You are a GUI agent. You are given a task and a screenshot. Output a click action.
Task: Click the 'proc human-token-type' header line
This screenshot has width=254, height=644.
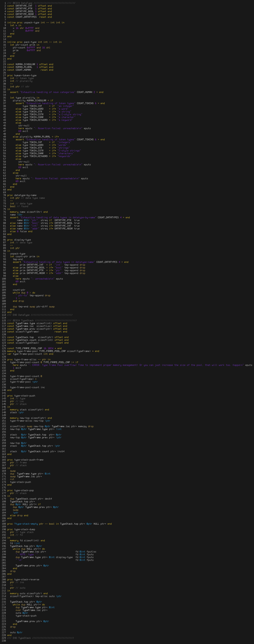coord(22,76)
